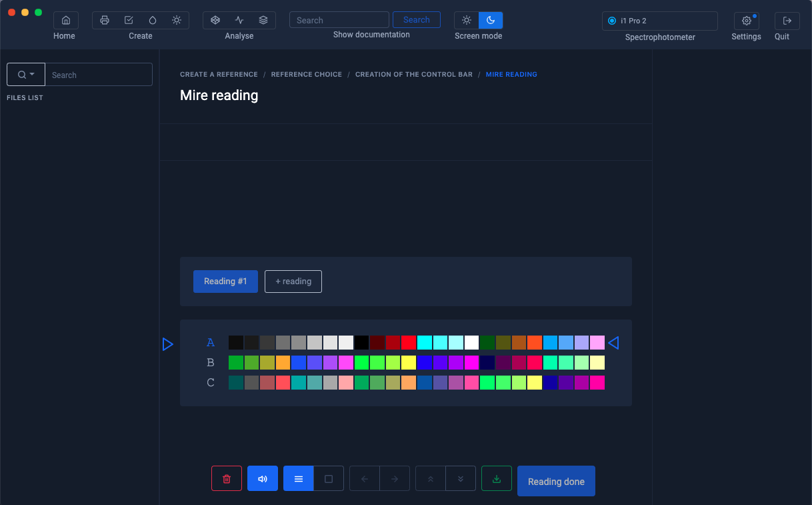812x505 pixels.
Task: Switch to light screen mode
Action: pyautogui.click(x=467, y=20)
